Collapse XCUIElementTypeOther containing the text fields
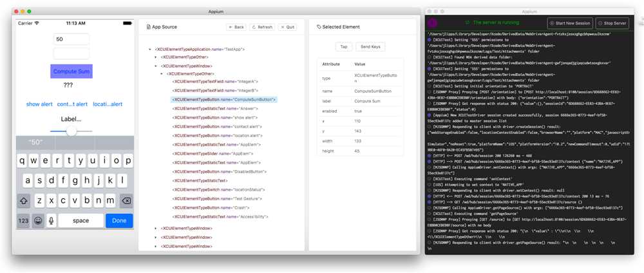Screen dimensions: 644x273 coord(161,74)
